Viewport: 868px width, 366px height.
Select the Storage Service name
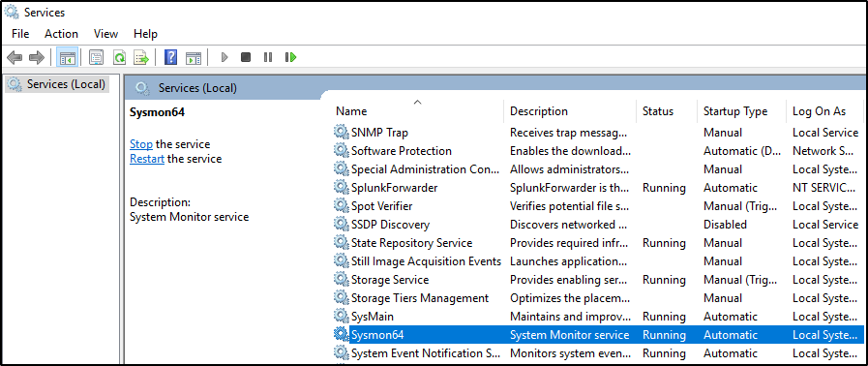[x=390, y=280]
